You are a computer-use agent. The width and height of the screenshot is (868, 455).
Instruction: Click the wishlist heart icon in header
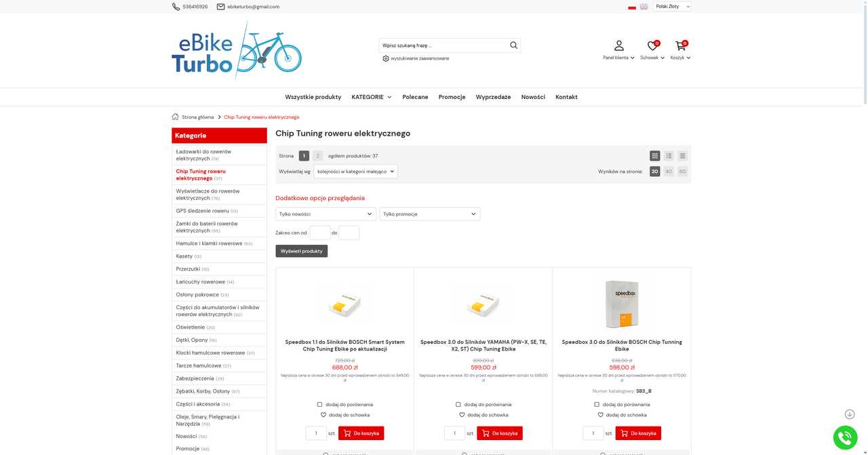point(652,45)
